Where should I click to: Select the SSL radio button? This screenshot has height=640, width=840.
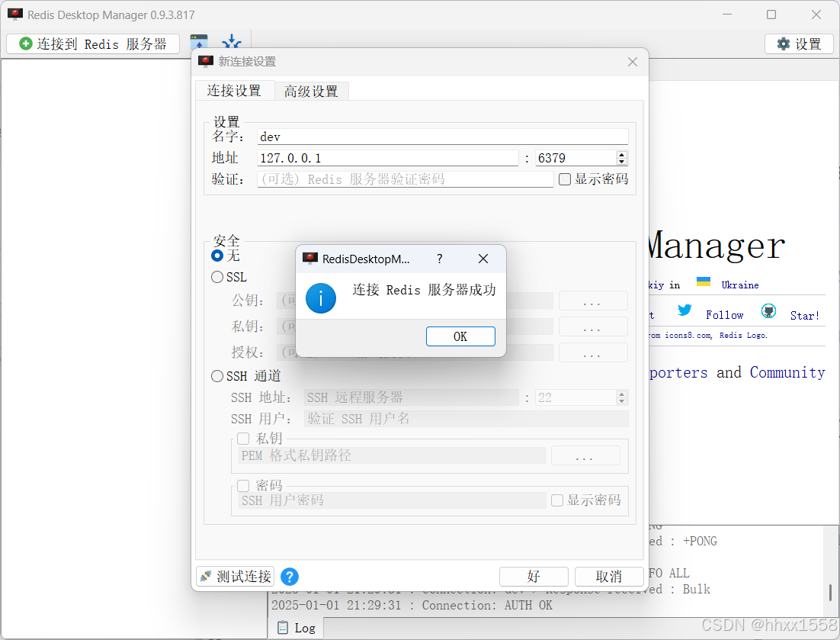pos(217,277)
